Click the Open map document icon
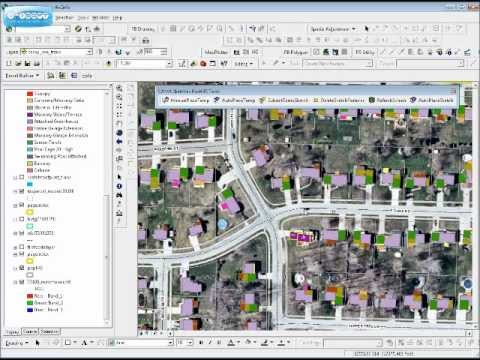 pos(18,63)
